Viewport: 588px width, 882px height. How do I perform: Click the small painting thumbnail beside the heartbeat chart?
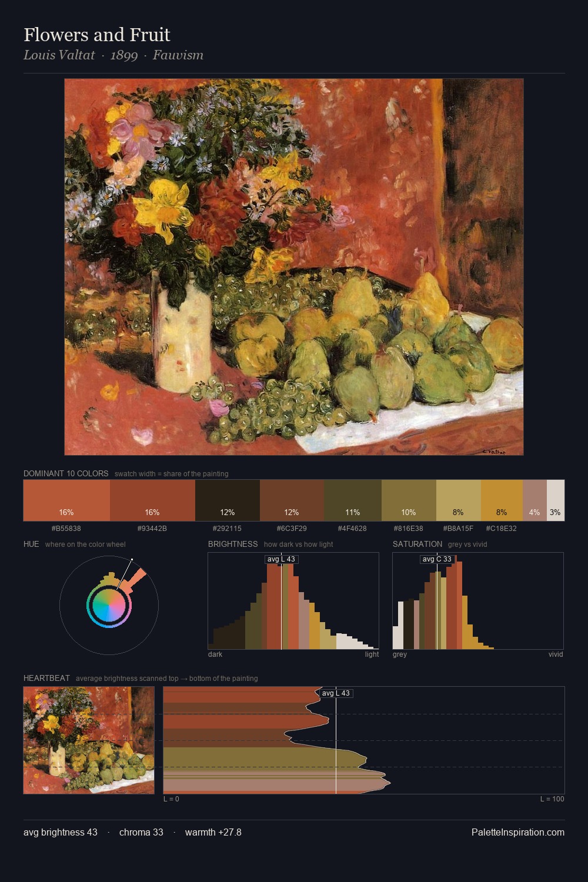(89, 740)
